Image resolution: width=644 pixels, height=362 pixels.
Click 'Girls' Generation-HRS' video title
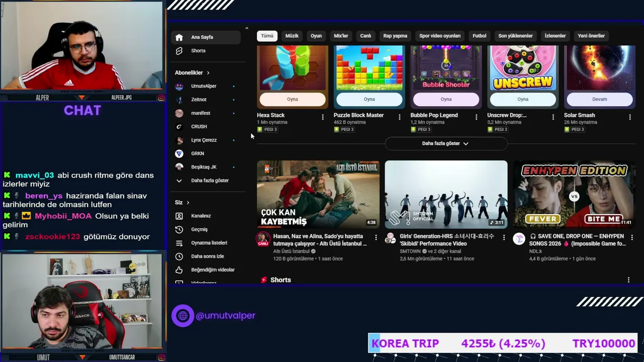point(447,240)
